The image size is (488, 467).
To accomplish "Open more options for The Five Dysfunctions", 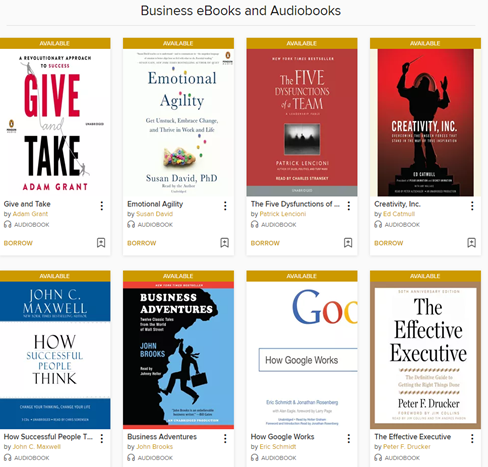I will click(349, 206).
